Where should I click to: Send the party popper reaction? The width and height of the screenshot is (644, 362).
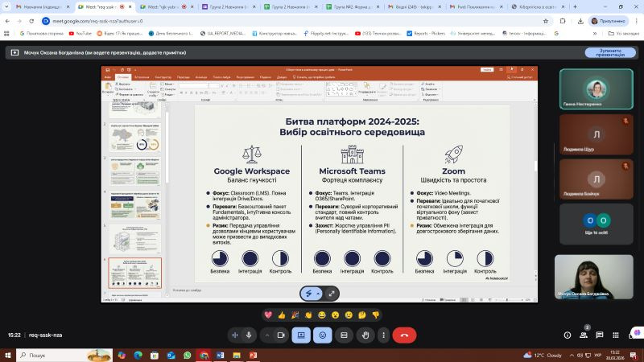tap(295, 315)
